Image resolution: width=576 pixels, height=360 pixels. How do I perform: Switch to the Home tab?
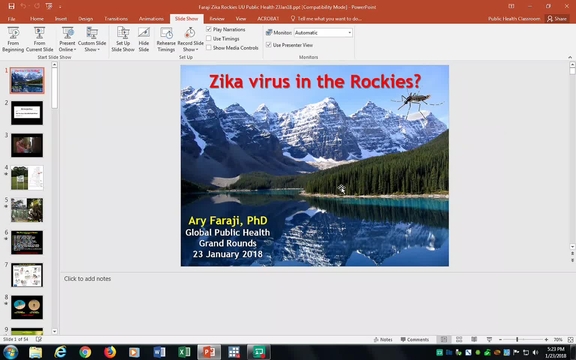point(37,19)
